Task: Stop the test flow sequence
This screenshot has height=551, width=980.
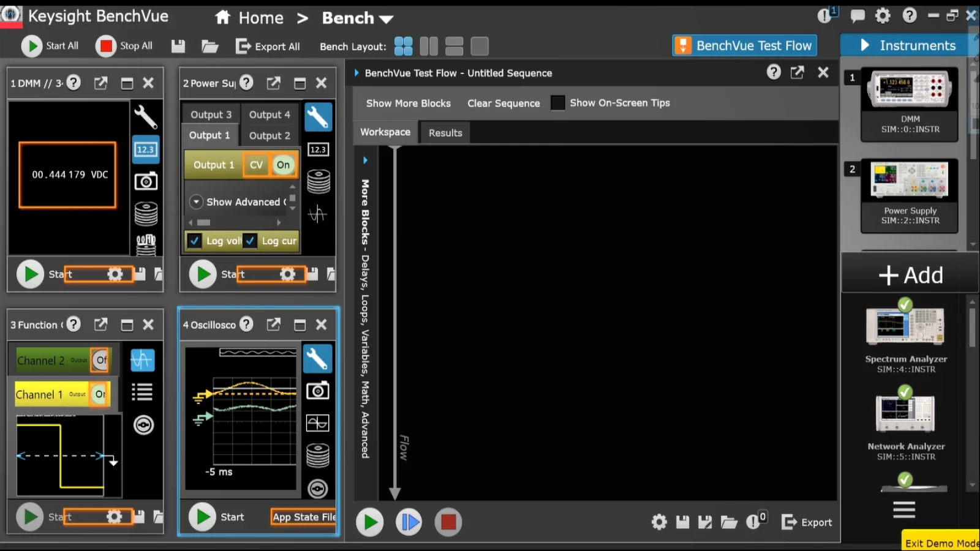Action: 448,522
